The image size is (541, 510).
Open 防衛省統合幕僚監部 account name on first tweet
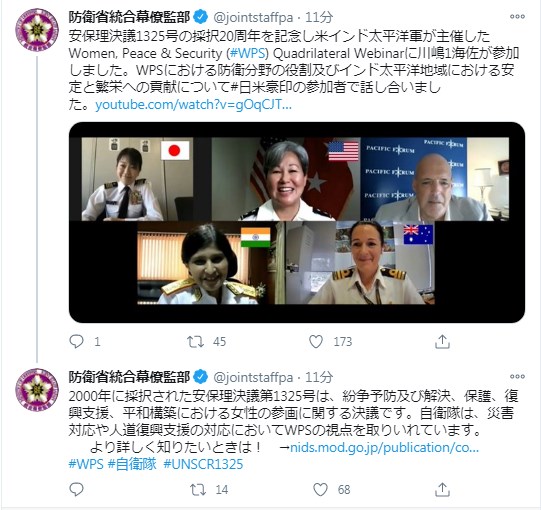pos(129,17)
